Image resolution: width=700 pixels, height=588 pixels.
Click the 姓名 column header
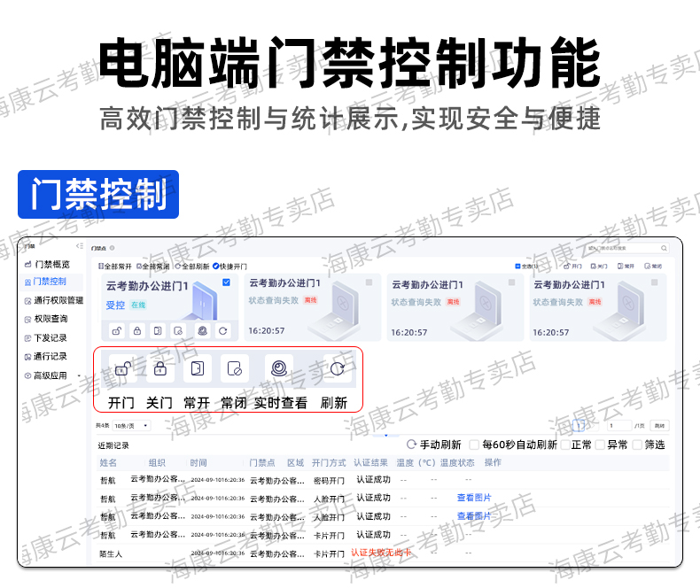coord(108,462)
